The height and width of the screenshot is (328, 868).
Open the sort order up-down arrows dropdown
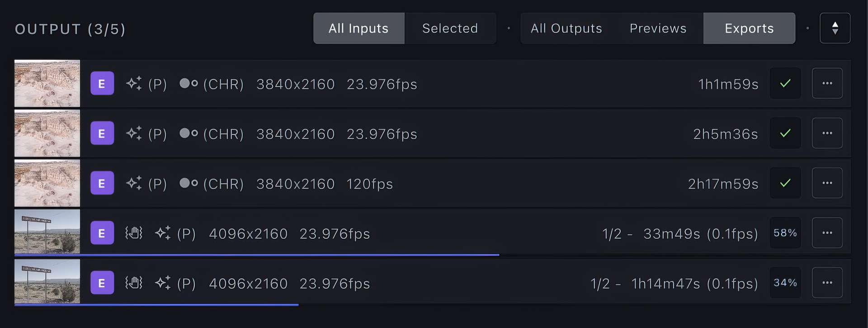point(835,28)
